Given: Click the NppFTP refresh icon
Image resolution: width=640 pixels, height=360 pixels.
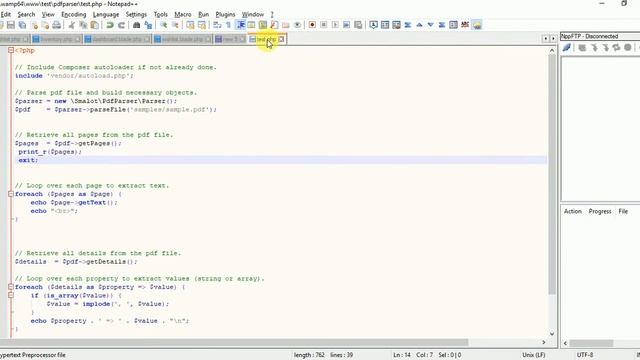Looking at the screenshot, I should (x=616, y=48).
